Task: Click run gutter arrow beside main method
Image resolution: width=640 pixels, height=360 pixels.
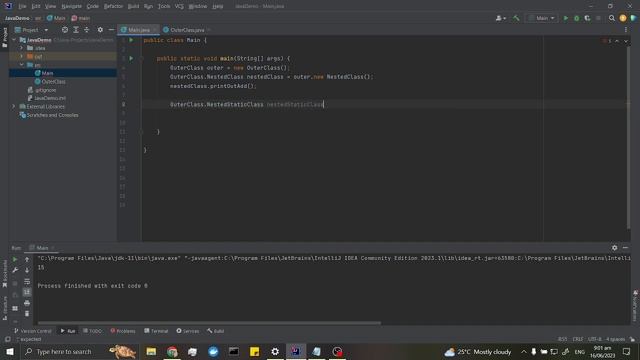Action: tap(131, 58)
